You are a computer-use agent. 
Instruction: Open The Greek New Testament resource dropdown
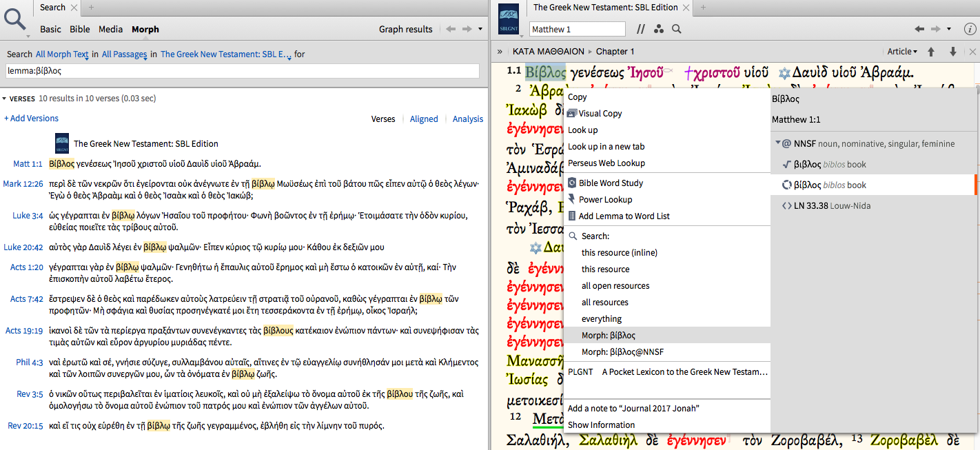pos(225,54)
